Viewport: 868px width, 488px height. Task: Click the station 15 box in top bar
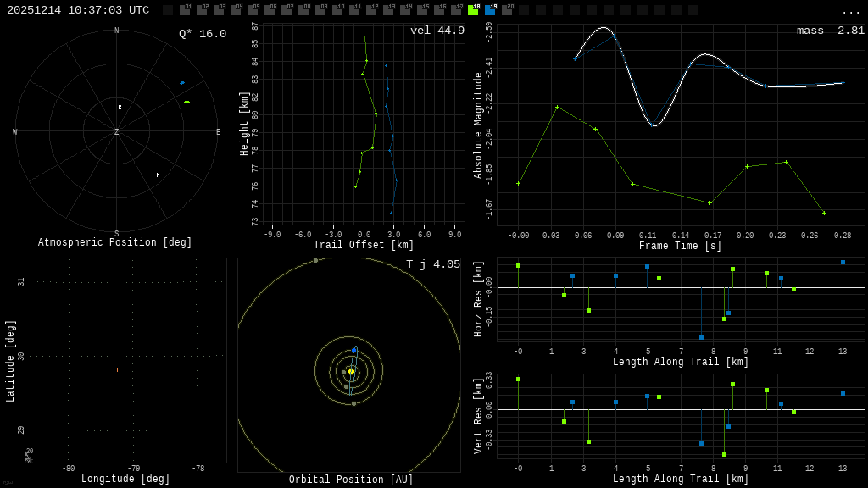click(422, 10)
